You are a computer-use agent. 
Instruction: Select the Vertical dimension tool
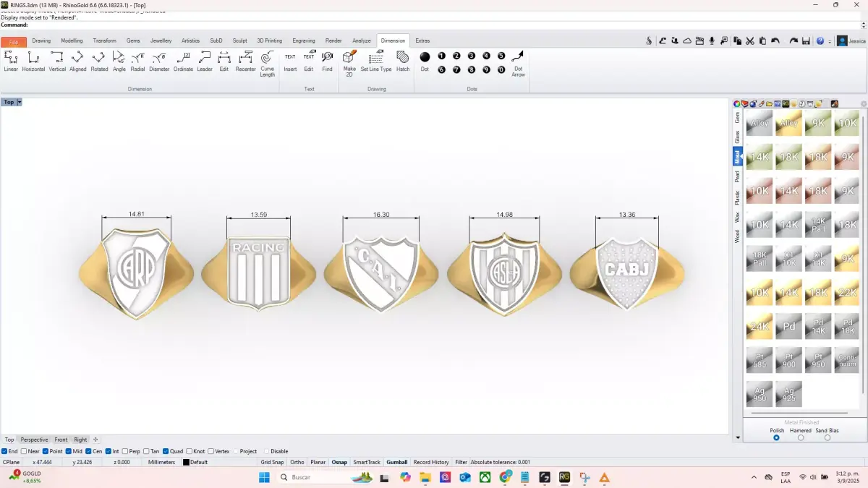click(x=57, y=61)
